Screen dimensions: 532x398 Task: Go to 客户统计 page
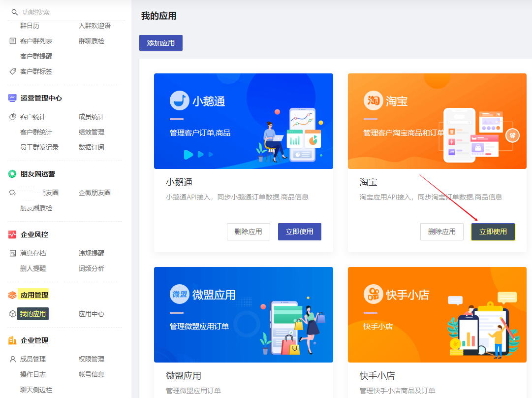pos(33,117)
